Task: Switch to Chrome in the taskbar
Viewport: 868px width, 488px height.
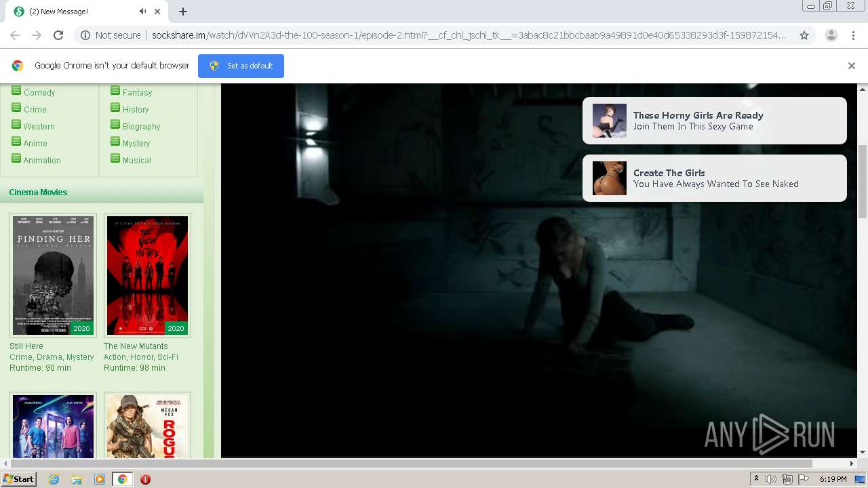Action: 123,479
